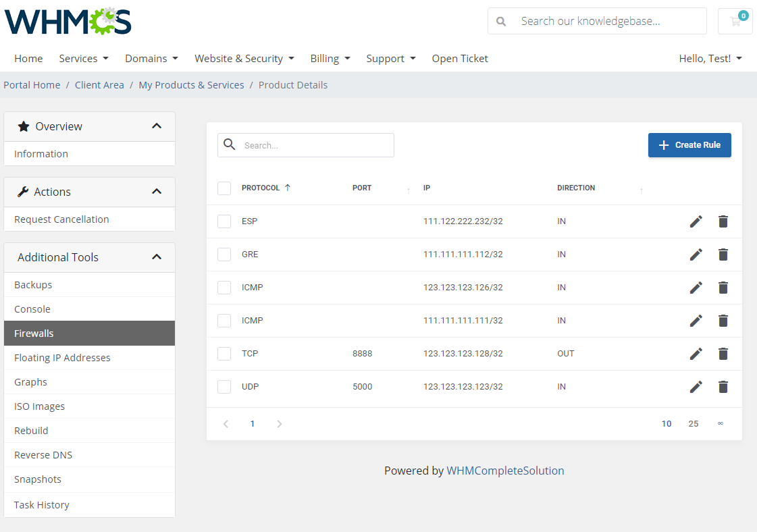The width and height of the screenshot is (757, 532).
Task: Open Reverse DNS in sidebar
Action: (x=89, y=455)
